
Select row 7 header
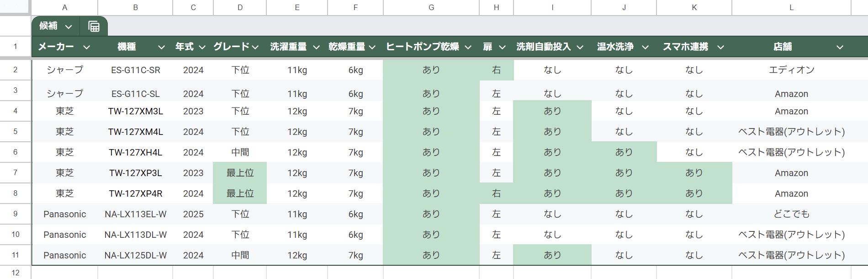[x=15, y=172]
